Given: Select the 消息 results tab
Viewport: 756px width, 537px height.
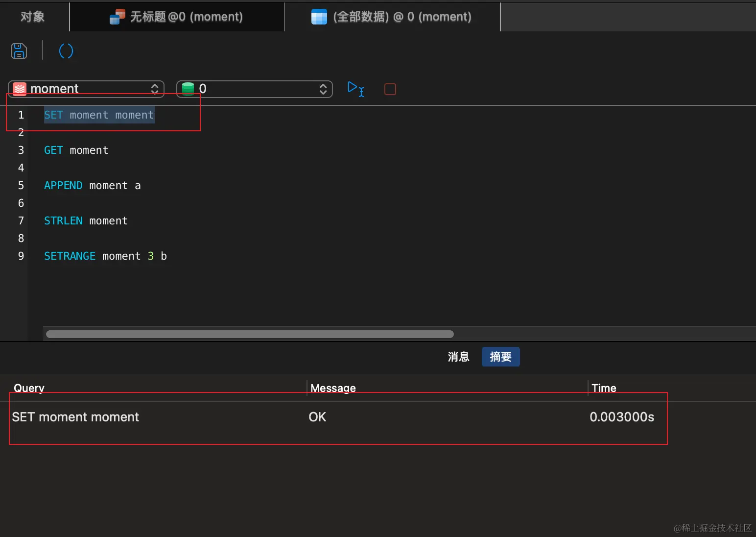Looking at the screenshot, I should pyautogui.click(x=459, y=357).
